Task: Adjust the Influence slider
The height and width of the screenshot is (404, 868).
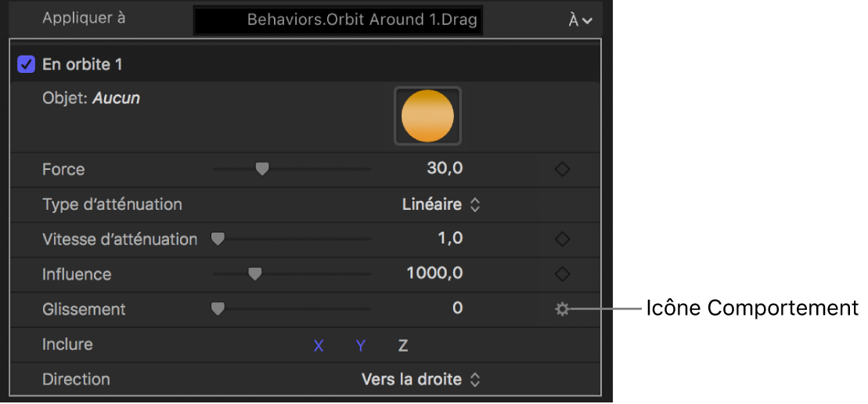Action: point(254,274)
